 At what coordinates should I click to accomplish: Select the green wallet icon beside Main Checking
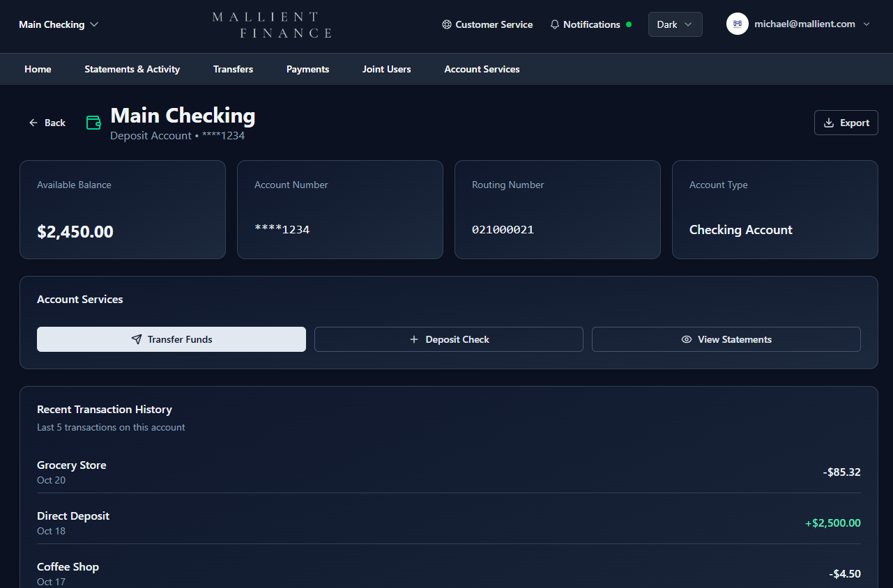coord(93,122)
